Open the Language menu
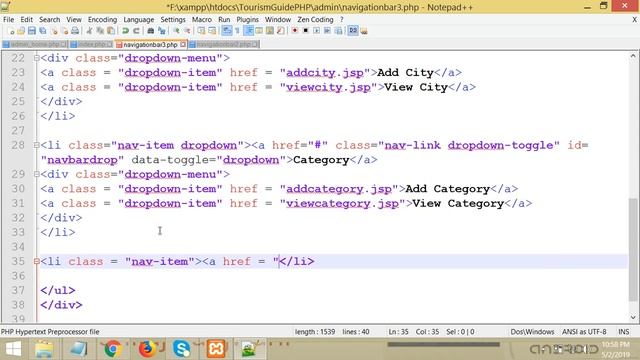This screenshot has width=640, height=360. [x=139, y=20]
